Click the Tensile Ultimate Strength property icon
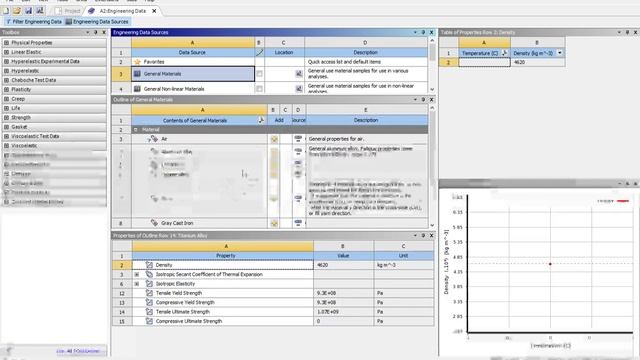 pyautogui.click(x=149, y=312)
